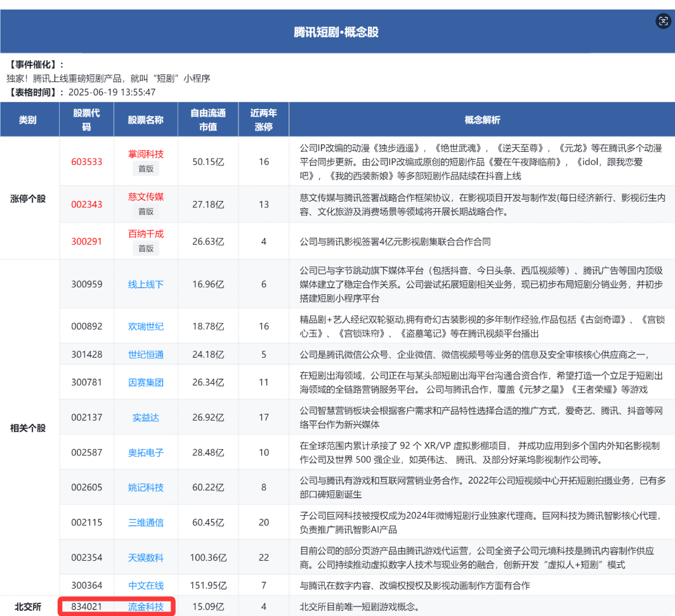Click the 24.18亿 market value cell
The height and width of the screenshot is (616, 675).
(208, 354)
